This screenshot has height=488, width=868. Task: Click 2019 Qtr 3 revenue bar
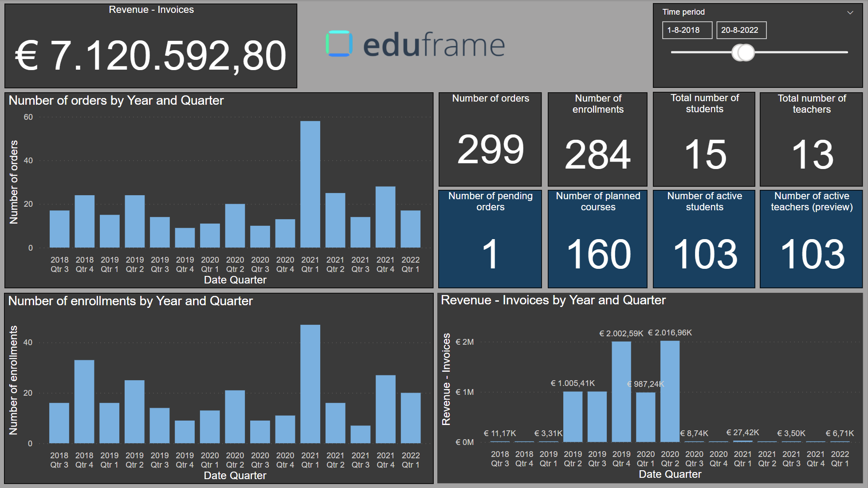[597, 417]
